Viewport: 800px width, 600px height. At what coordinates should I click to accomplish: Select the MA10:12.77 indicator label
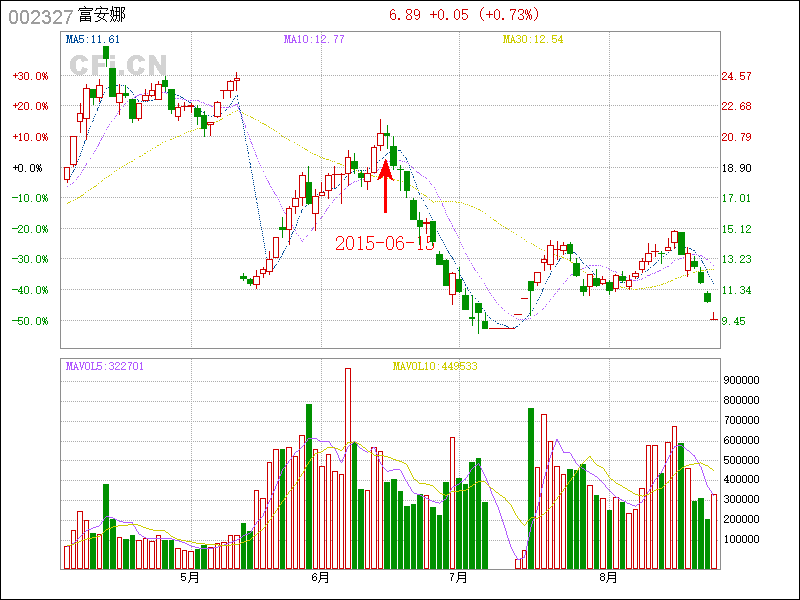(314, 39)
